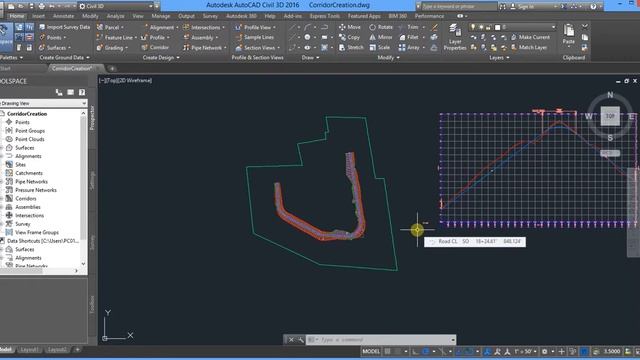Open the Points tool in ribbon
The image size is (640, 360).
coord(53,37)
